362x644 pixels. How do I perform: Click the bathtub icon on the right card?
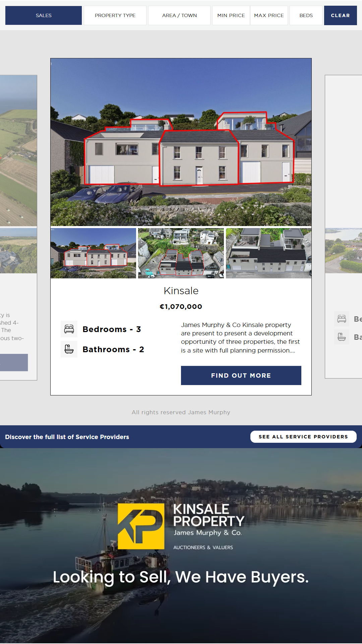tap(342, 337)
